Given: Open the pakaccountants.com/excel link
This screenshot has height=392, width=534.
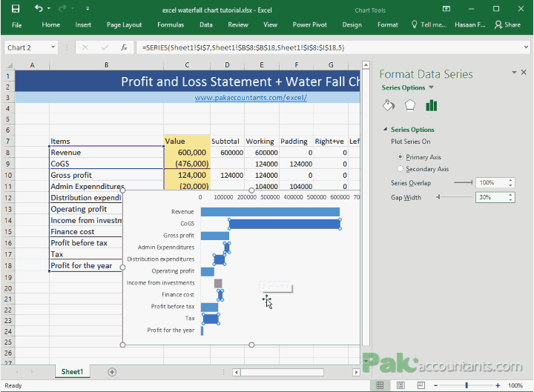Looking at the screenshot, I should (251, 98).
